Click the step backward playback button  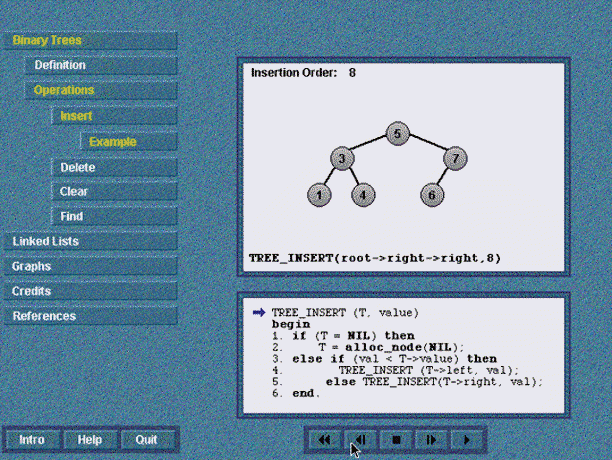360,440
